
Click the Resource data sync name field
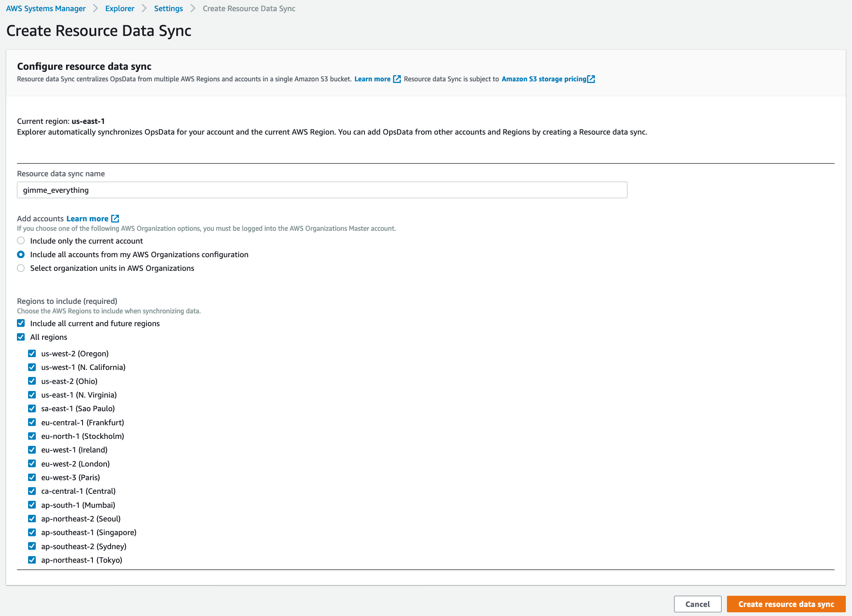[x=322, y=190]
